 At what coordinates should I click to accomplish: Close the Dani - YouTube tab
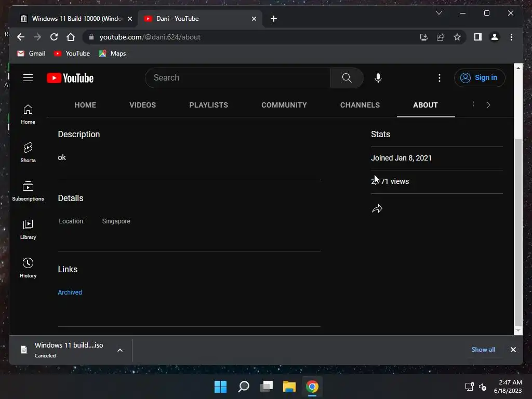coord(254,19)
